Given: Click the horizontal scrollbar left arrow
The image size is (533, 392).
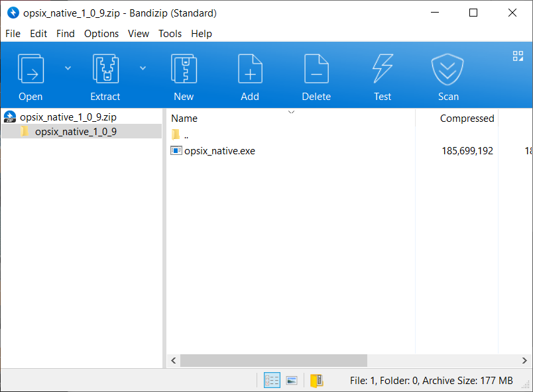Looking at the screenshot, I should point(174,360).
